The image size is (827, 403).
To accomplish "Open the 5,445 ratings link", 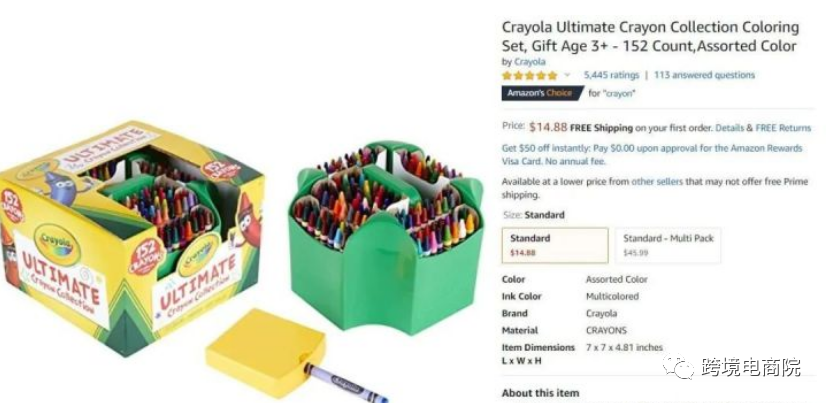I will tap(611, 75).
